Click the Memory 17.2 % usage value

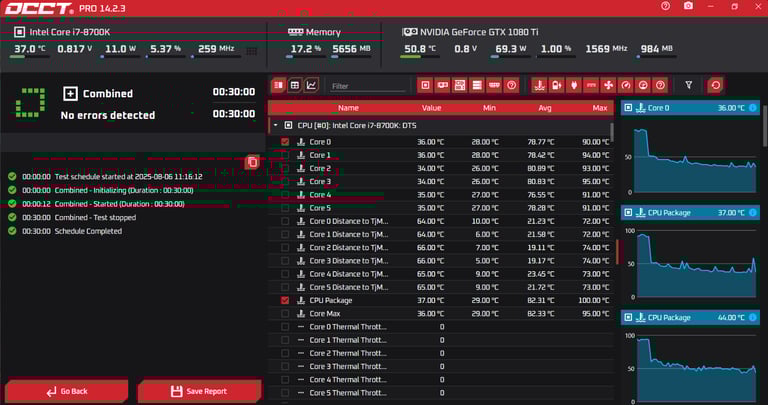pyautogui.click(x=306, y=49)
